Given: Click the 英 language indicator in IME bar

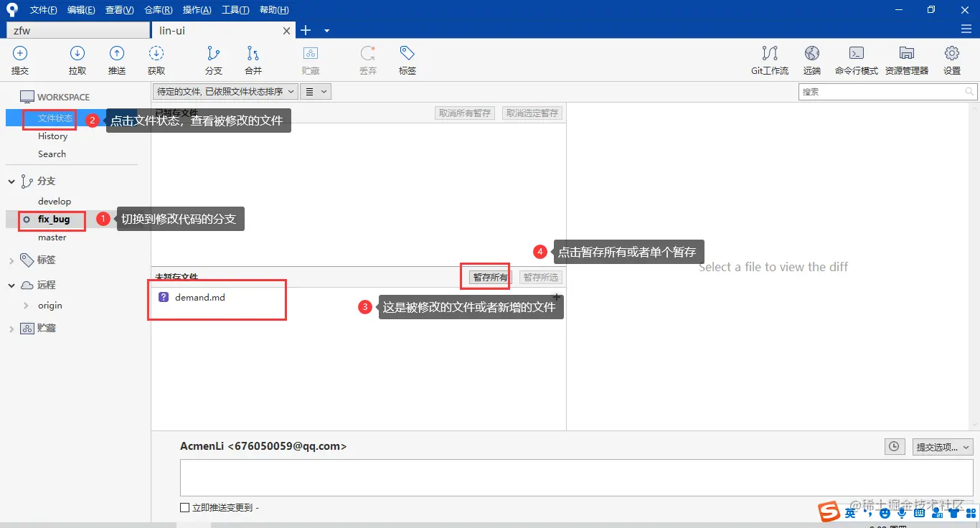Looking at the screenshot, I should [x=850, y=513].
